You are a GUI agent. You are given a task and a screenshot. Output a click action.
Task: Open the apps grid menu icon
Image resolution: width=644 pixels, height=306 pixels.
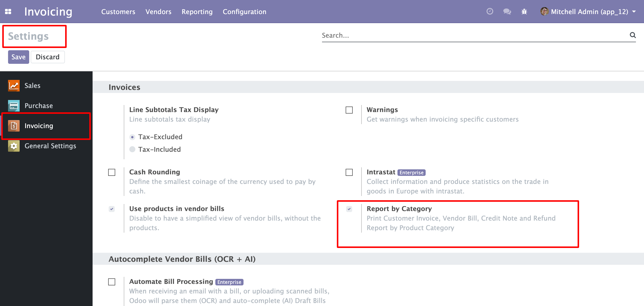point(8,12)
